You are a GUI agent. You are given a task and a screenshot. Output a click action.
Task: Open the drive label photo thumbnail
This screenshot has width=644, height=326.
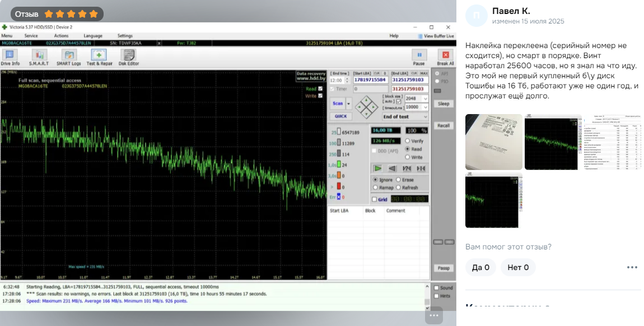pos(493,142)
